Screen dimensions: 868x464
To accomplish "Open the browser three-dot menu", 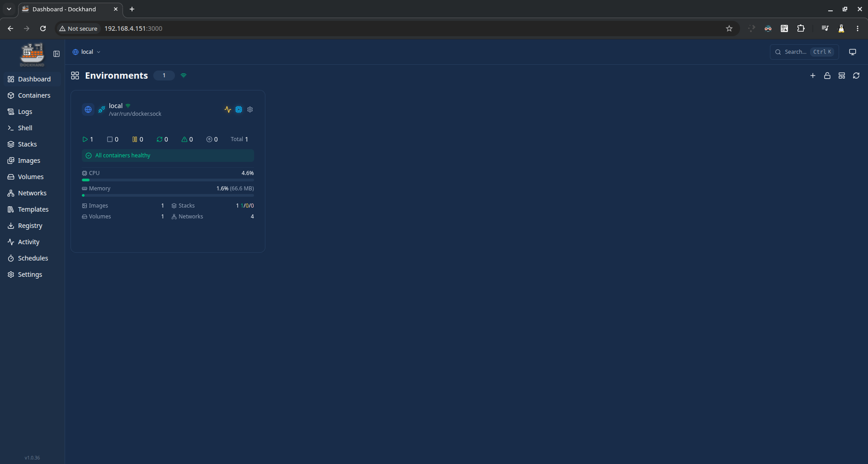I will [x=858, y=28].
